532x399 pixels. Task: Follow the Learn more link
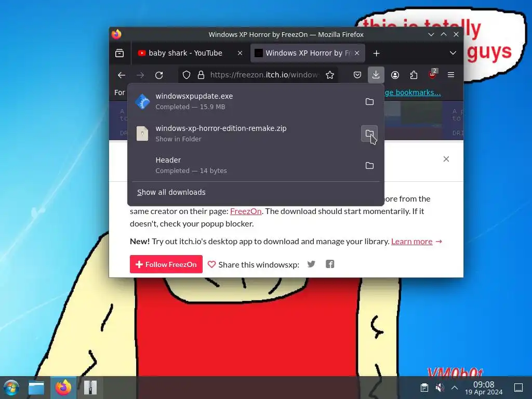[411, 241]
